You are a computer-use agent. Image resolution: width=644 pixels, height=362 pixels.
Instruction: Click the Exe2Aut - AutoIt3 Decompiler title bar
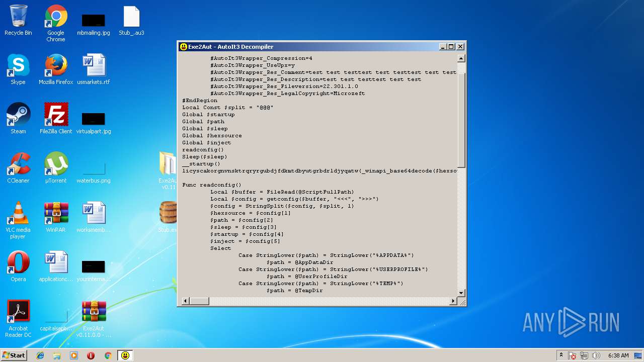click(x=322, y=47)
